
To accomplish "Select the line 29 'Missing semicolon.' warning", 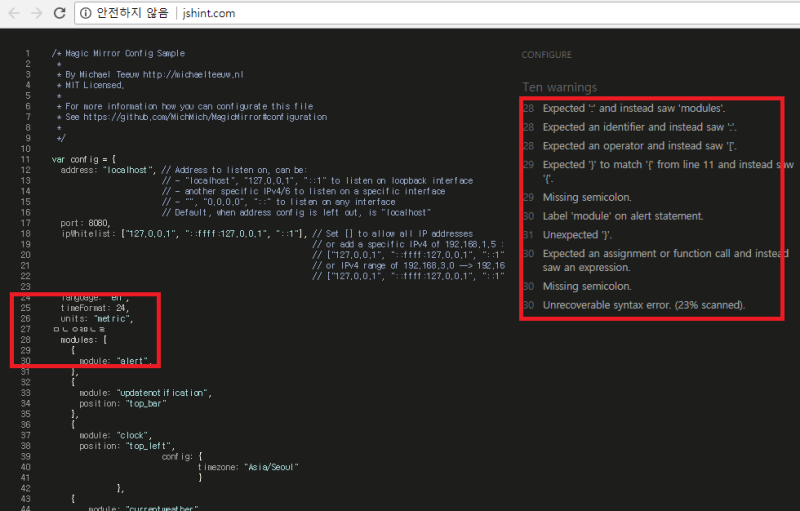I will pos(587,197).
